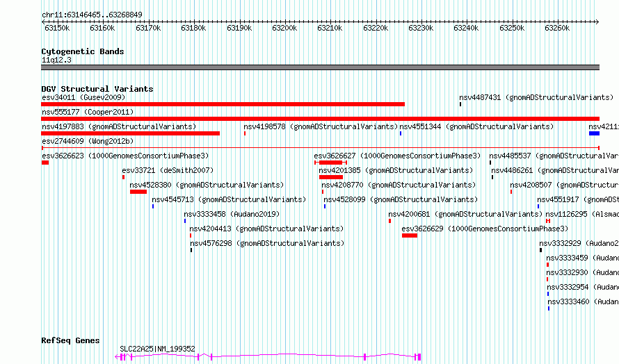This screenshot has height=364, width=619.
Task: Click the esv3626627 variant label
Action: pos(398,156)
